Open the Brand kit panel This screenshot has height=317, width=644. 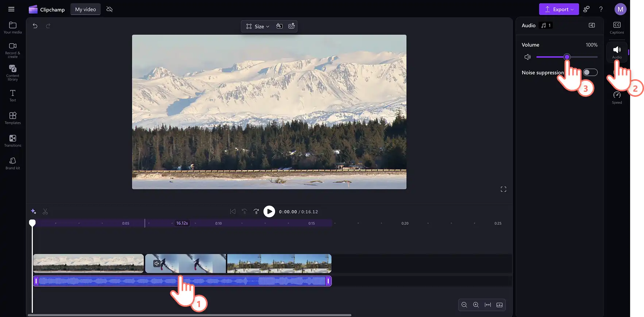(13, 164)
